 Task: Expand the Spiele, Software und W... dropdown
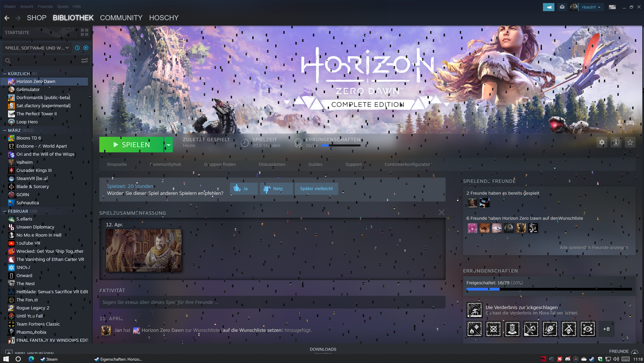pyautogui.click(x=37, y=48)
